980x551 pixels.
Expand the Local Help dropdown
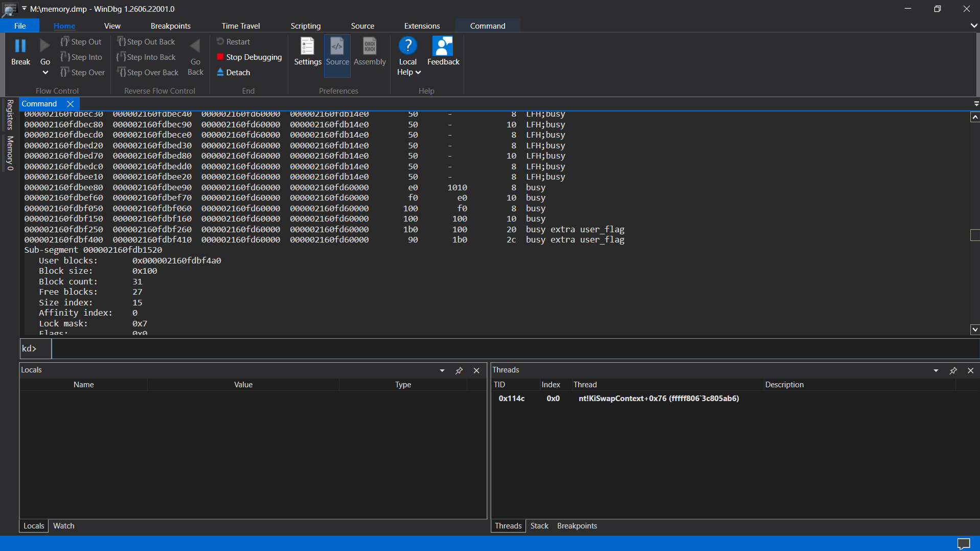tap(418, 73)
